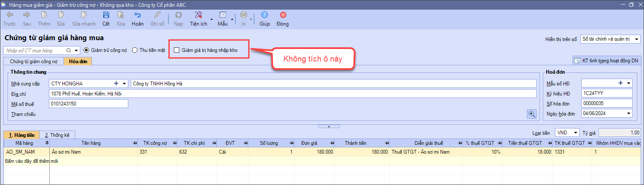Tick the Giảm giá trị hàng nhập kho checkbox
This screenshot has width=644, height=185.
176,50
